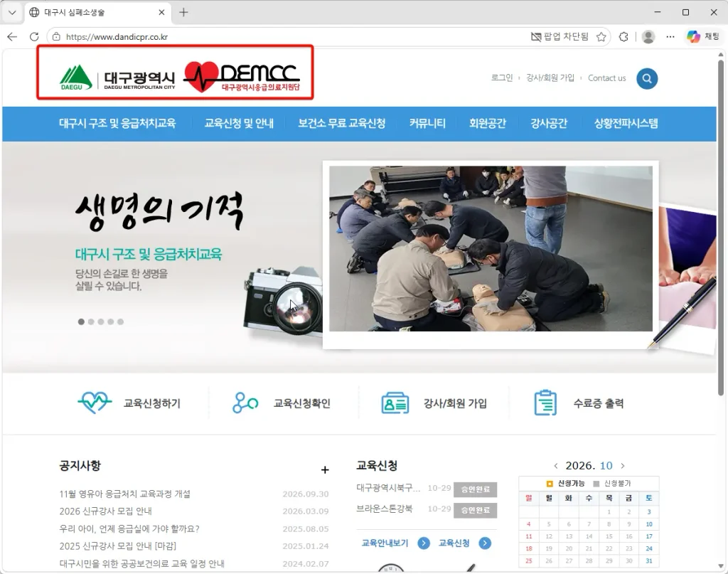Image resolution: width=728 pixels, height=574 pixels.
Task: Open the 커뮤니티 menu
Action: point(427,124)
